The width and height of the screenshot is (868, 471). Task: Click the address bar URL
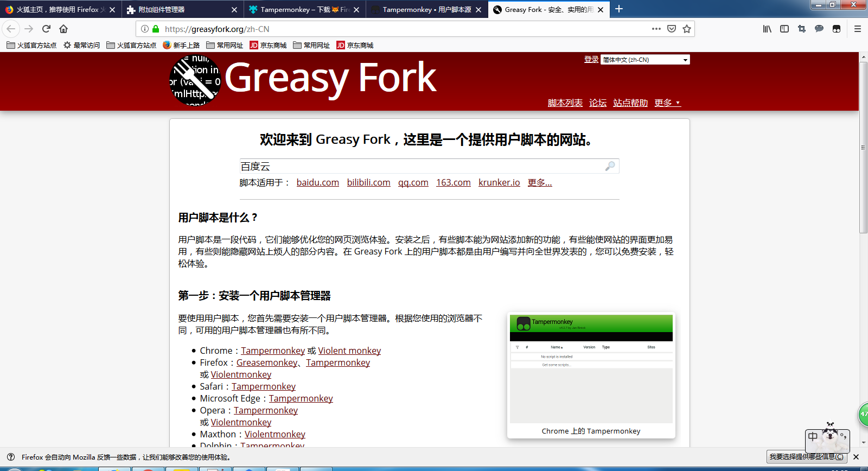217,29
